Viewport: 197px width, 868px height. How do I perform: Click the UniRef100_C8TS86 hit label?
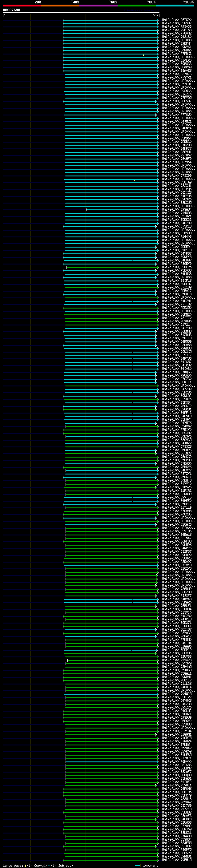[176, 765]
